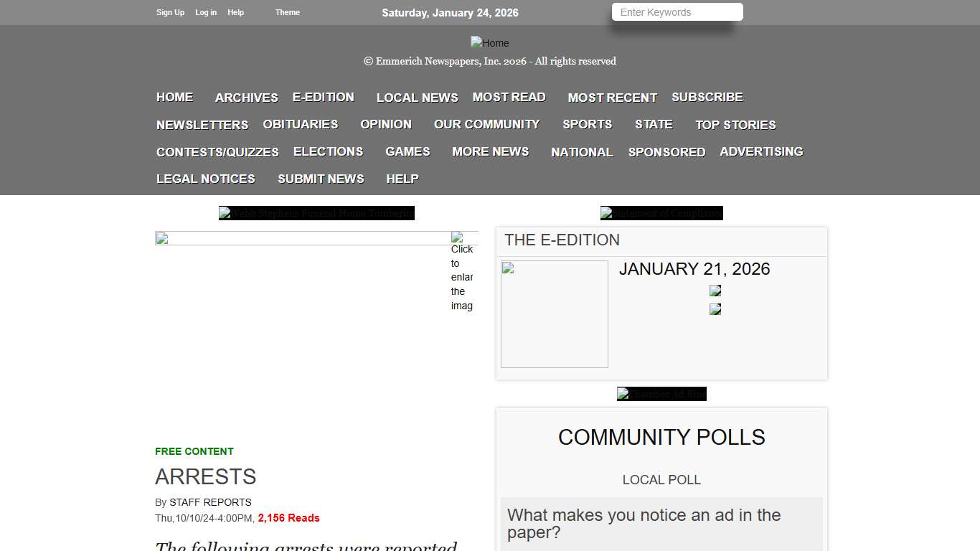Open the Statement of Compliance banner
Viewport: 980px width, 551px height.
[x=661, y=213]
